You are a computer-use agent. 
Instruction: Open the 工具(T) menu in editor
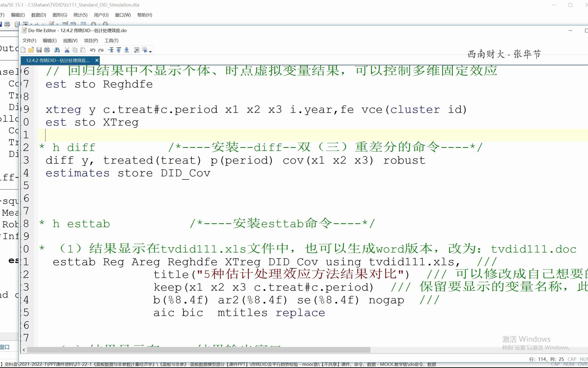pos(111,41)
